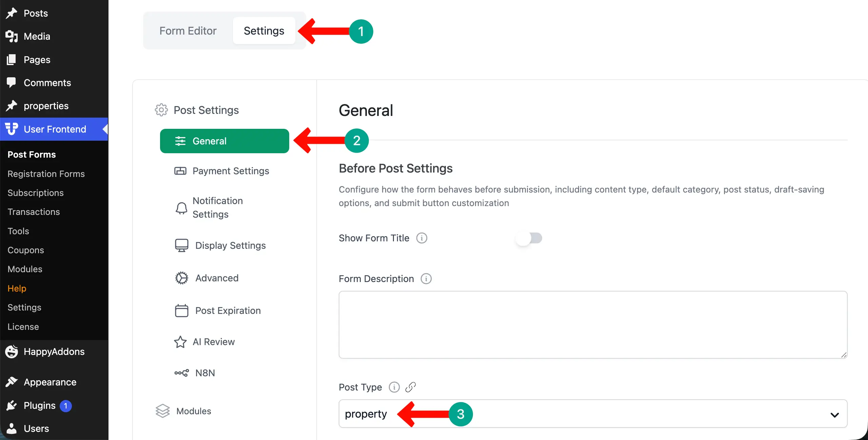
Task: Click the Plugins plug icon
Action: [12, 405]
